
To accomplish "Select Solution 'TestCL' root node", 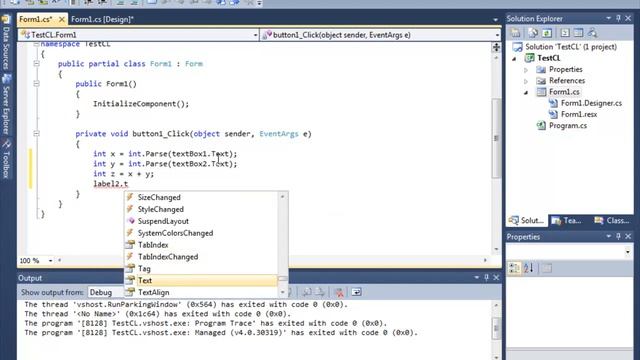I will (571, 47).
